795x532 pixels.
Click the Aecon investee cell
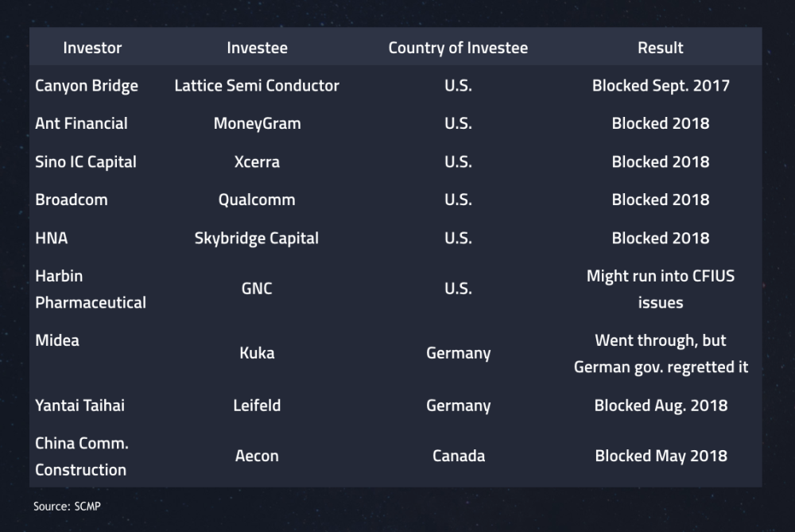(x=257, y=456)
